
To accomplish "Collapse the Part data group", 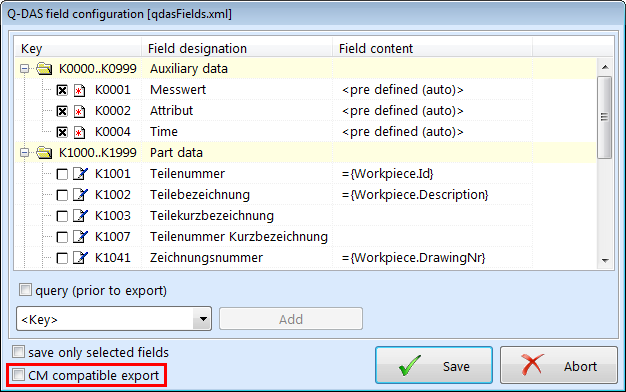I will point(24,152).
